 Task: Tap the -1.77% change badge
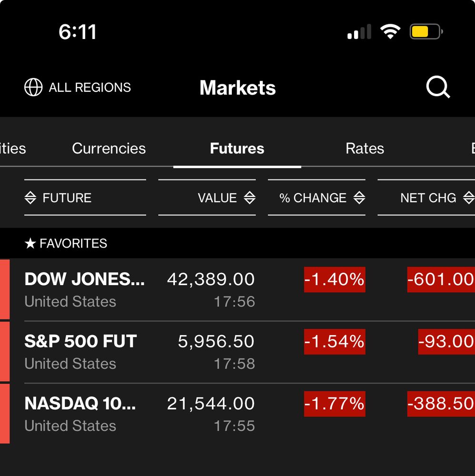(x=335, y=404)
